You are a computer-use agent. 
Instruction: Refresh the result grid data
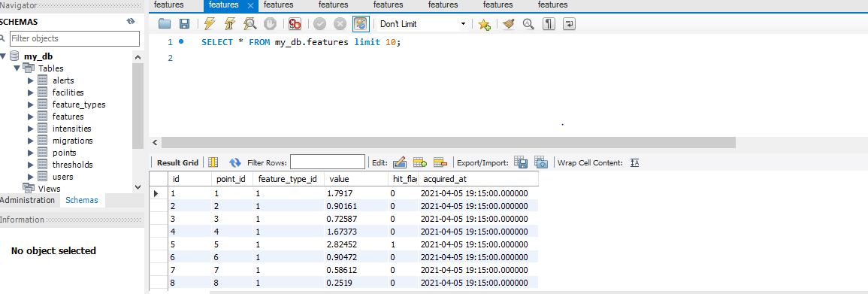point(235,162)
